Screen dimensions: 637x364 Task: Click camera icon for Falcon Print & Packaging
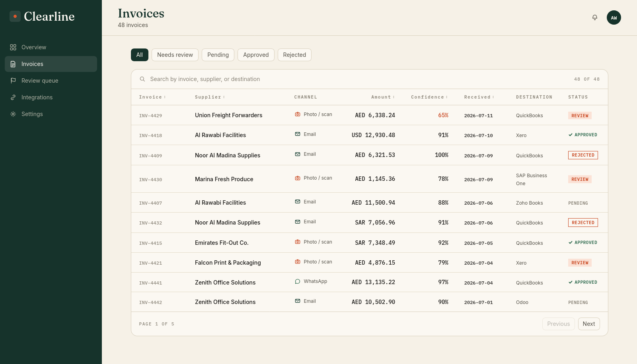[298, 262]
